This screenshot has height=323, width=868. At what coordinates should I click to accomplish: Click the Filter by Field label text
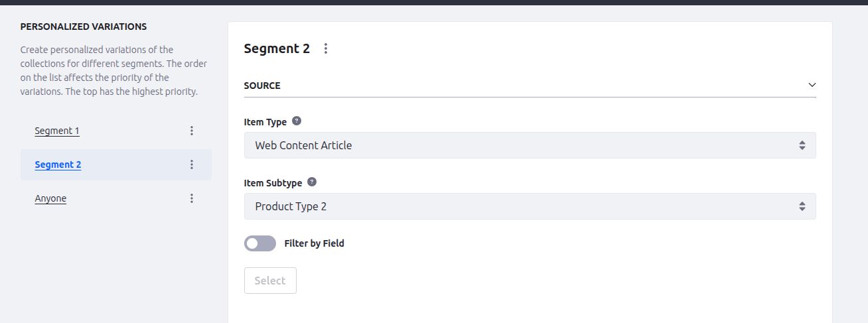click(314, 243)
